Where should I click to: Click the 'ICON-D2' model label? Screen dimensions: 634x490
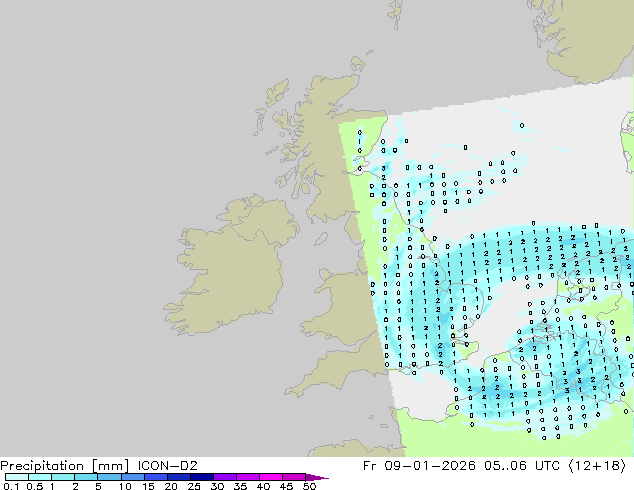pos(167,466)
